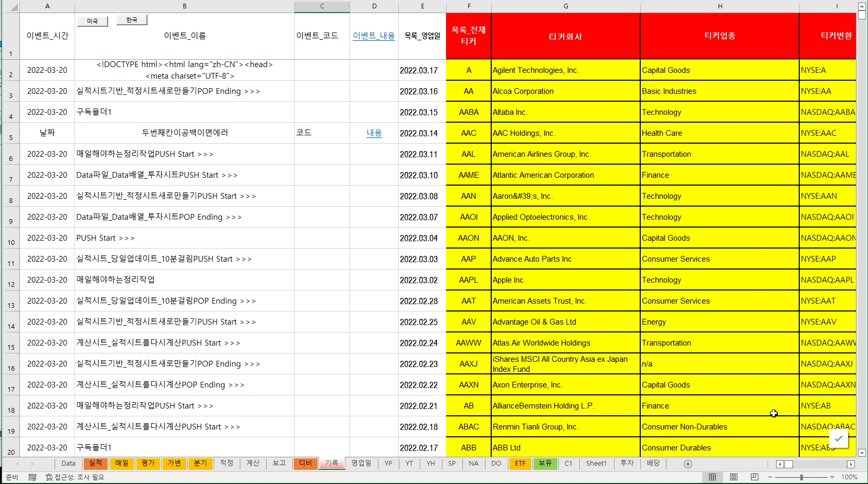Open the 매일 sheet tab
868x484 pixels.
122,464
